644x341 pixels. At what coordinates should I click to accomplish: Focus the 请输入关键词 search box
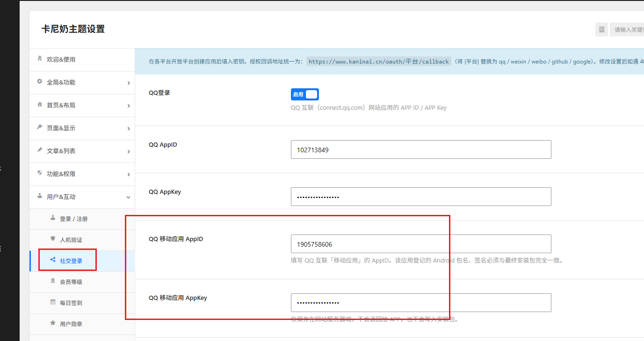click(x=627, y=29)
